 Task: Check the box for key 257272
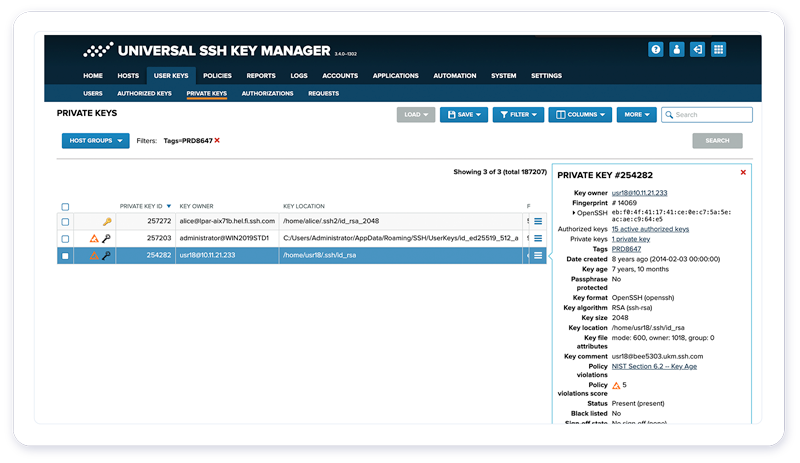66,222
